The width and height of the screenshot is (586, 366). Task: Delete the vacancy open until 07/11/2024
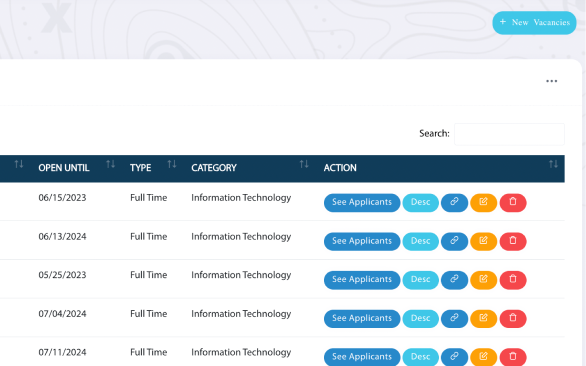click(513, 357)
